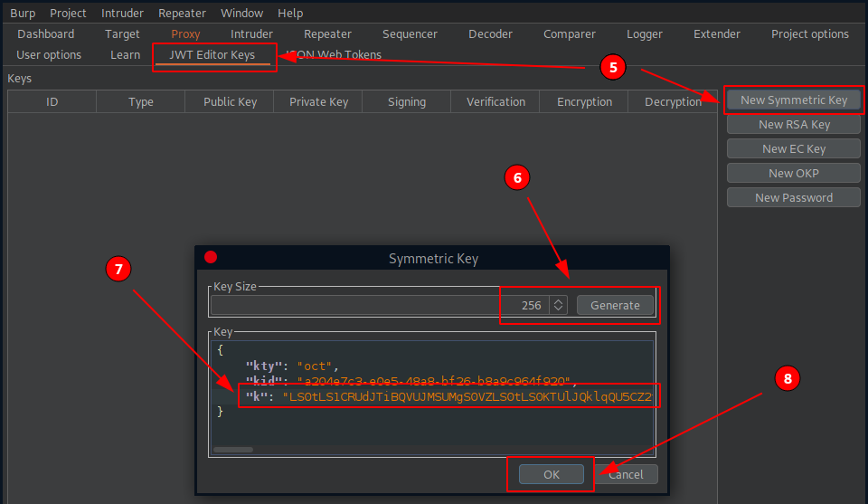Close the Symmetric Key dialog via red dot
868x504 pixels.
211,257
